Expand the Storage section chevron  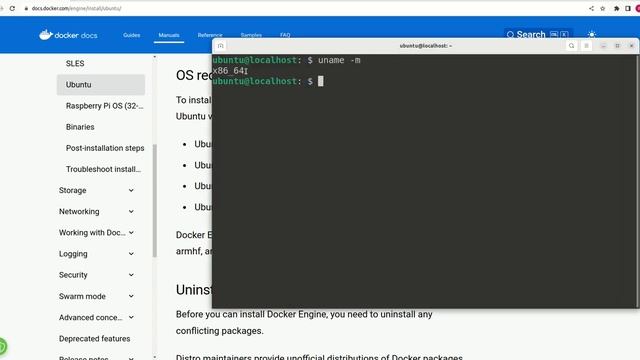coord(131,190)
